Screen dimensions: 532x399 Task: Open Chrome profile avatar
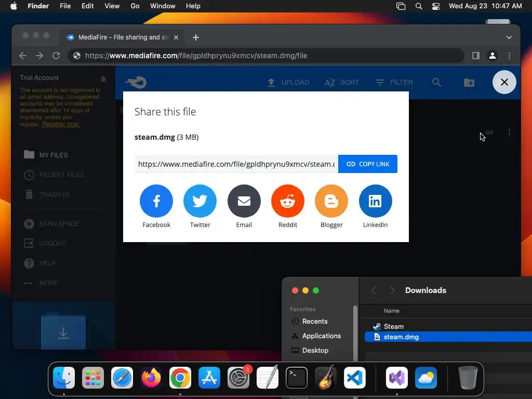click(x=493, y=56)
